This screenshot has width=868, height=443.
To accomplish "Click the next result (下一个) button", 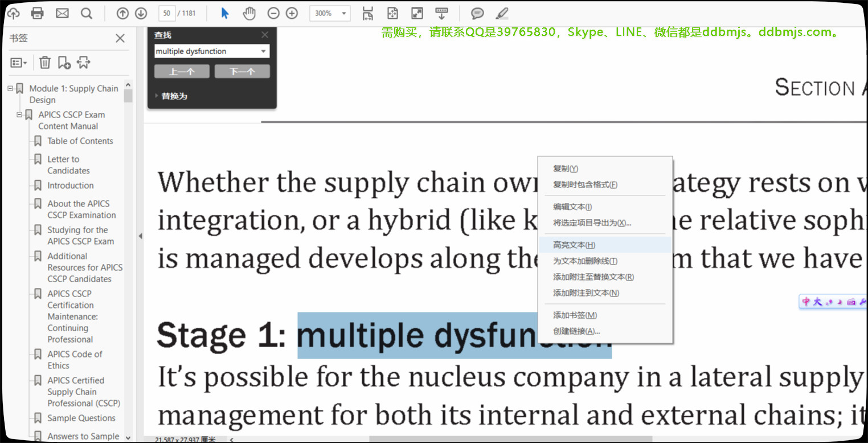I will click(x=242, y=71).
